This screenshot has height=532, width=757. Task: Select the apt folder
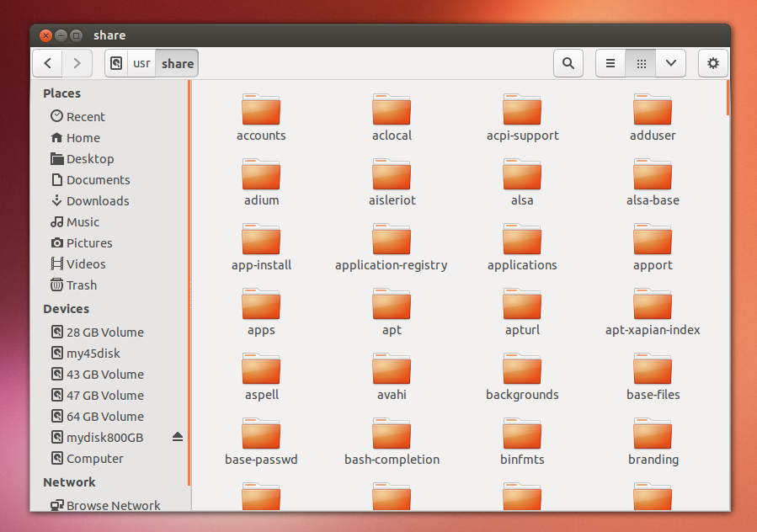tap(392, 312)
